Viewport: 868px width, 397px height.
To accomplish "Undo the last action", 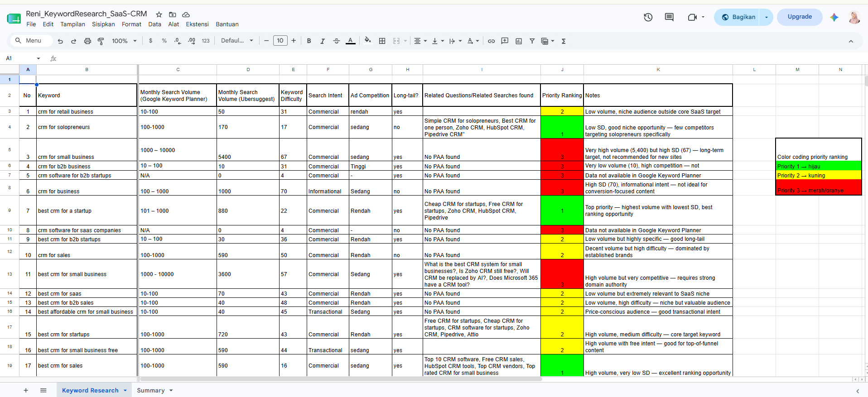I will 60,41.
